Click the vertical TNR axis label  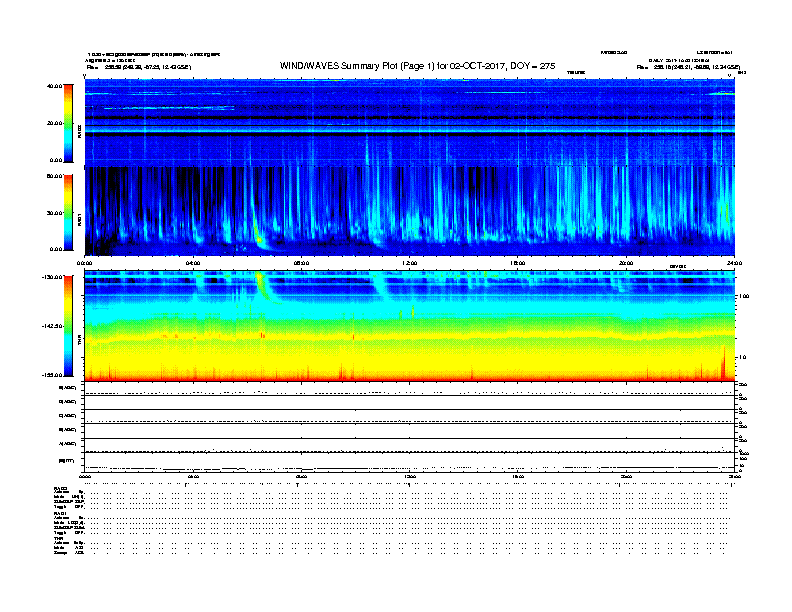[79, 341]
